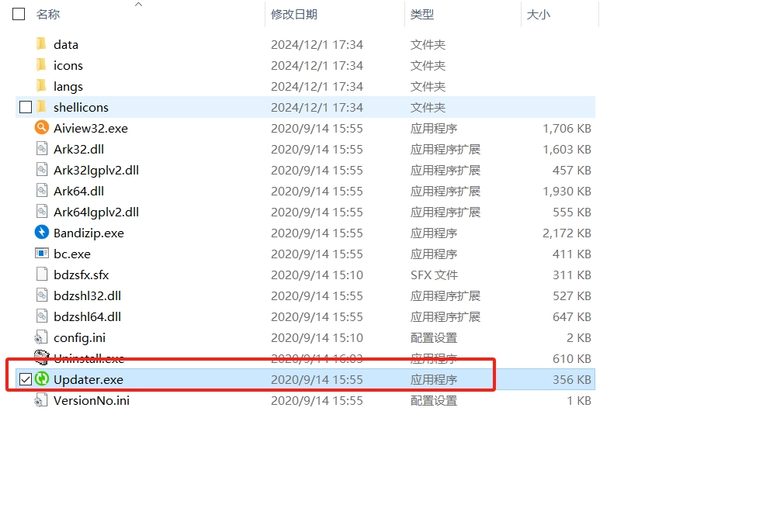Select the file name Bandizip.exe

coord(88,233)
